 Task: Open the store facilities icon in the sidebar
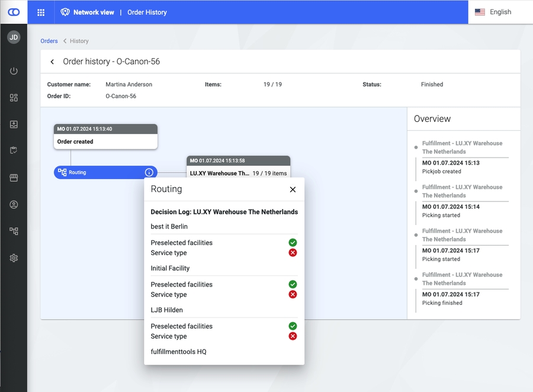tap(14, 178)
